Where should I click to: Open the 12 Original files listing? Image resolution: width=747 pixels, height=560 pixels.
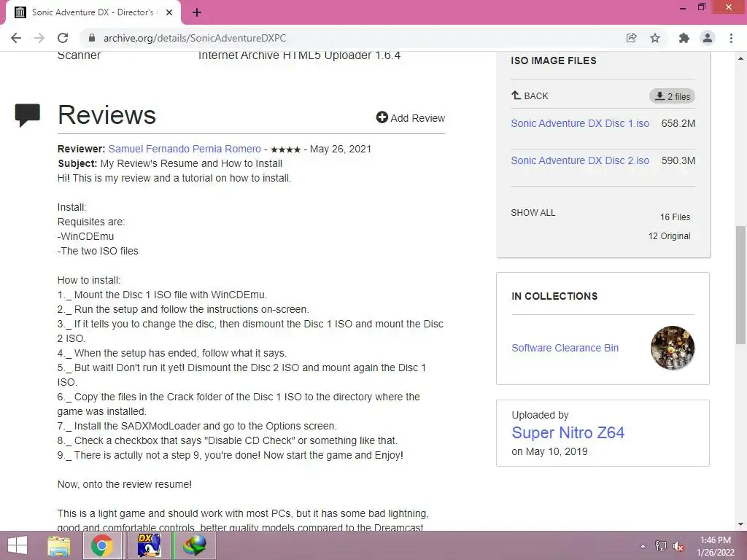pos(669,236)
